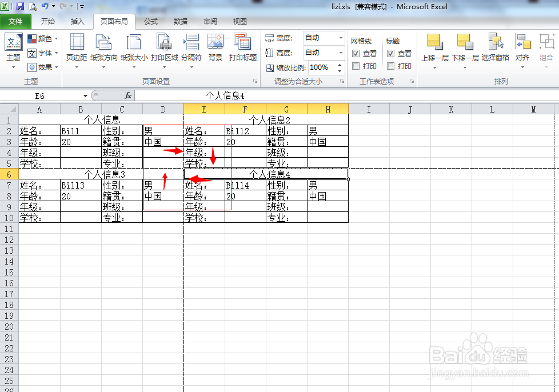Click the 背景 (Background) icon
559x392 pixels.
point(215,50)
